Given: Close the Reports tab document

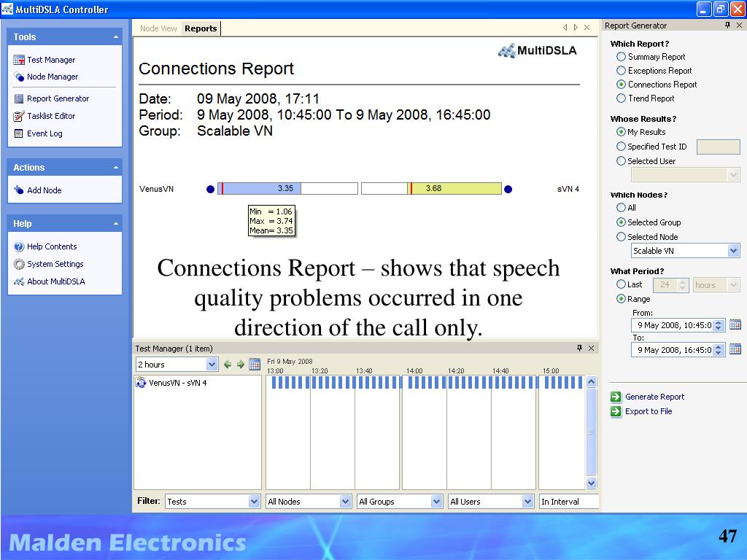Looking at the screenshot, I should (x=587, y=28).
